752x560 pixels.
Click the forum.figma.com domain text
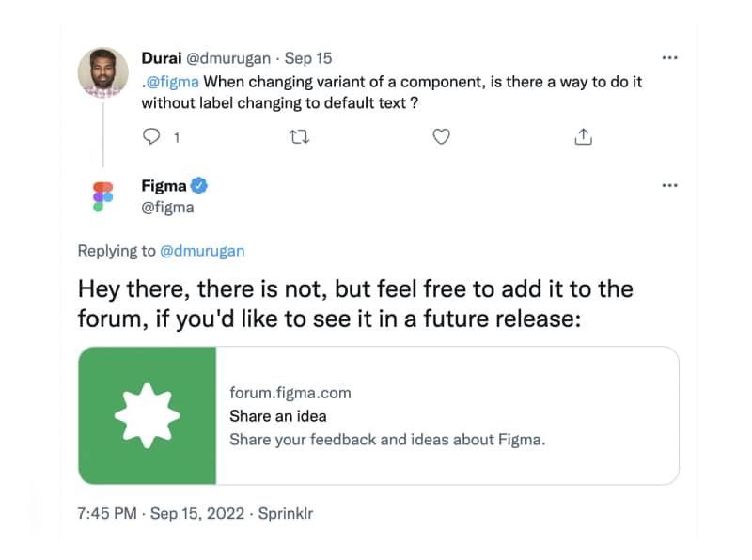coord(290,393)
